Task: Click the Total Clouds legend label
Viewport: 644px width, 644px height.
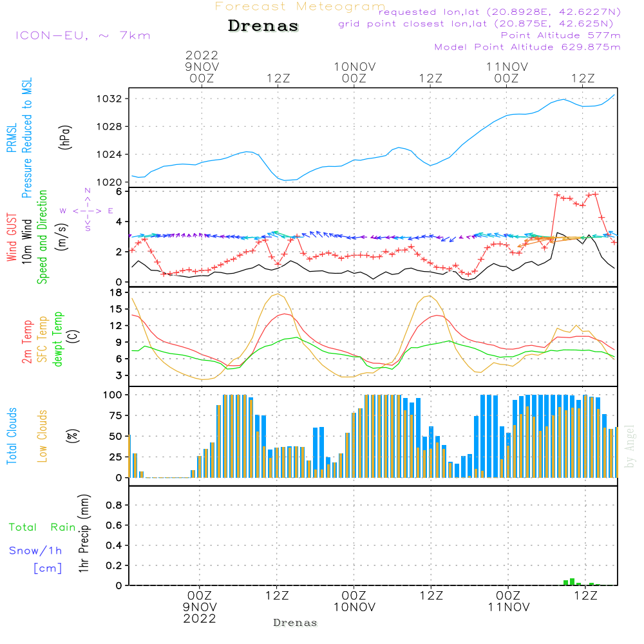Action: tap(12, 436)
